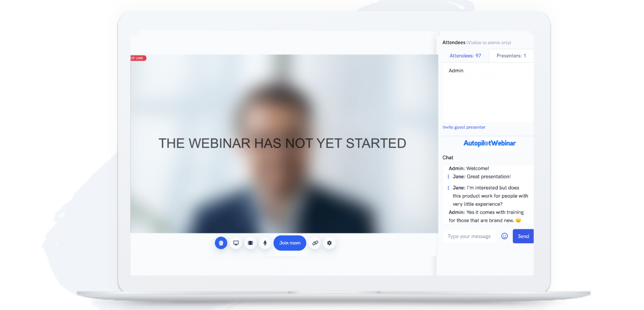Image resolution: width=644 pixels, height=310 pixels.
Task: Toggle the microphone button
Action: (x=265, y=243)
